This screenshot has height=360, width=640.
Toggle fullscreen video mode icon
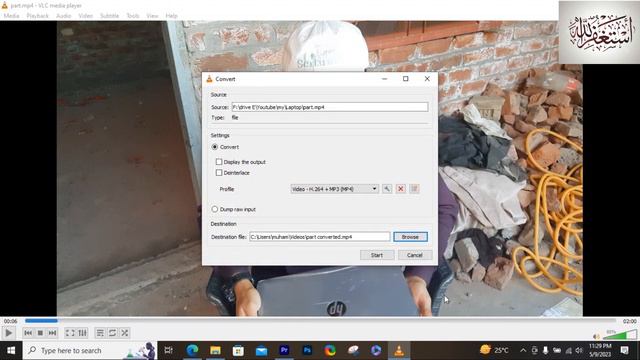pos(70,333)
